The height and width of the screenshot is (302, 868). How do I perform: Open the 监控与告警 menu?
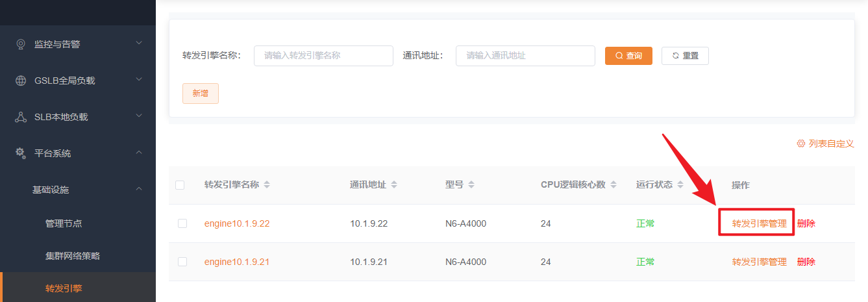click(78, 44)
